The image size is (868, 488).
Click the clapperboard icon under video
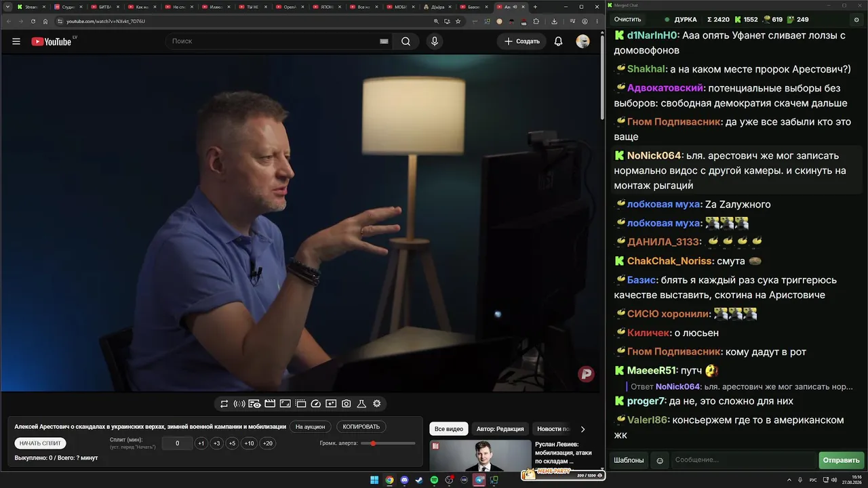[270, 404]
